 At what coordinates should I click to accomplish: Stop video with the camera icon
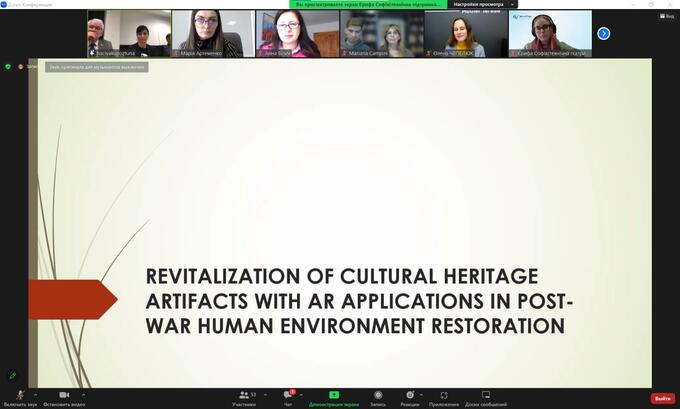[63, 395]
